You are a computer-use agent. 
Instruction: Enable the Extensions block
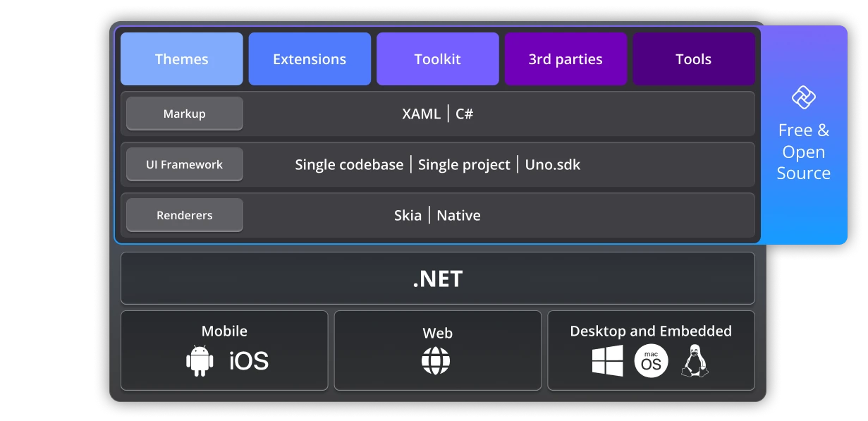(x=309, y=59)
